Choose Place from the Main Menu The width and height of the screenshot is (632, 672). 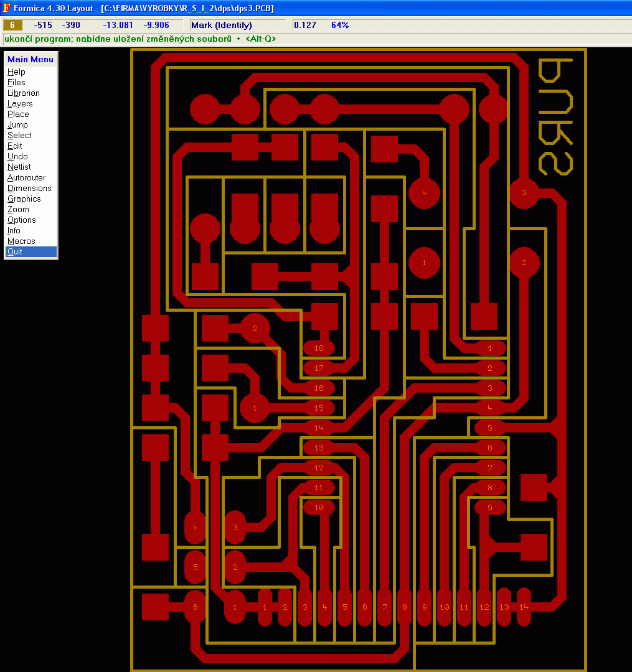(x=18, y=114)
